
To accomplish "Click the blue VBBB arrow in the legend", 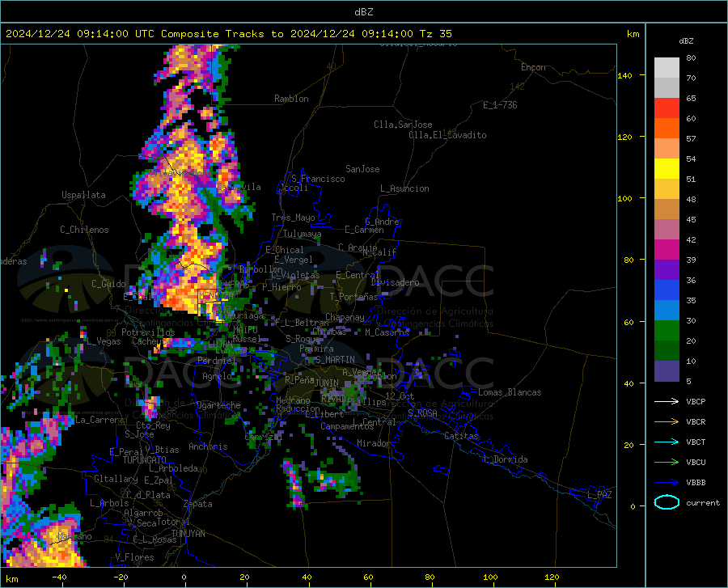I will pos(667,482).
